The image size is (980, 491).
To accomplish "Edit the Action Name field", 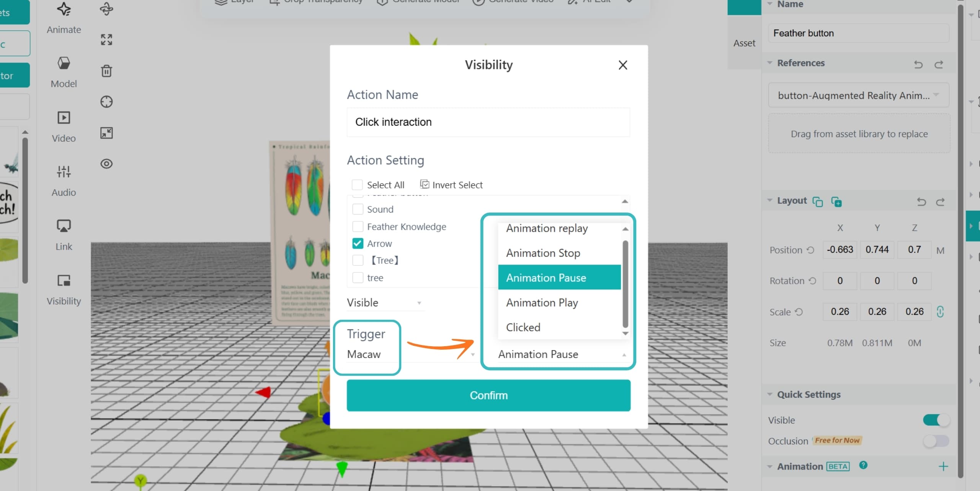I will (488, 122).
